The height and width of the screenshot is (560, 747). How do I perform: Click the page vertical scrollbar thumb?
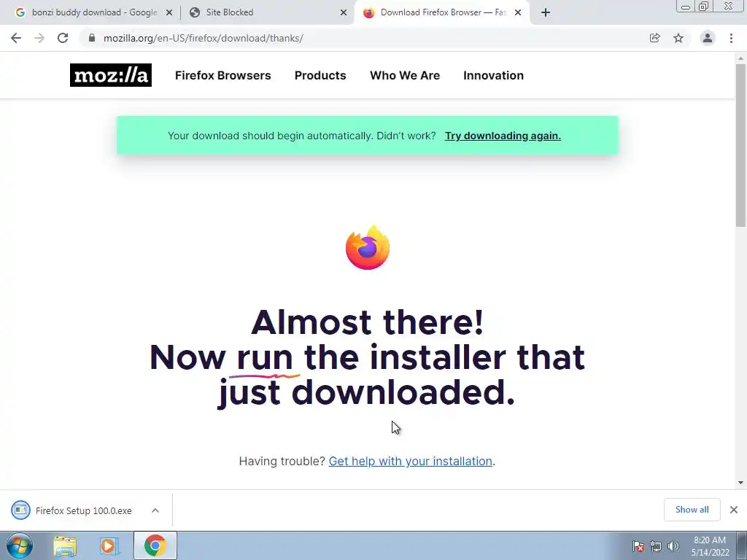tap(740, 145)
